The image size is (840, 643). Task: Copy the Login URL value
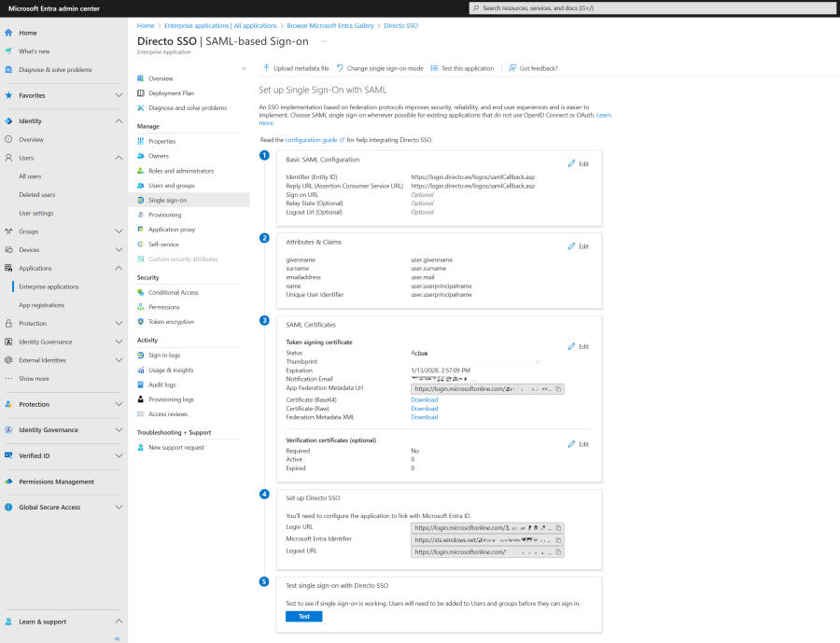coord(558,527)
